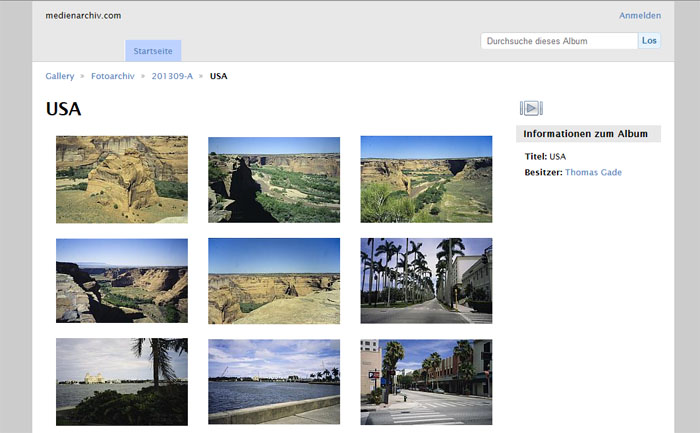Open the lake with stone wall photo
This screenshot has width=700, height=433.
pyautogui.click(x=274, y=382)
